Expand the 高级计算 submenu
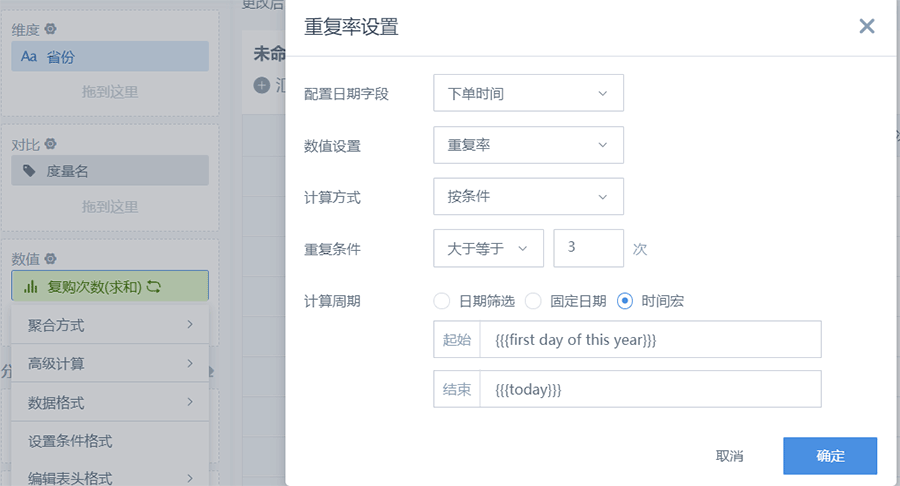Image resolution: width=900 pixels, height=486 pixels. pyautogui.click(x=110, y=363)
